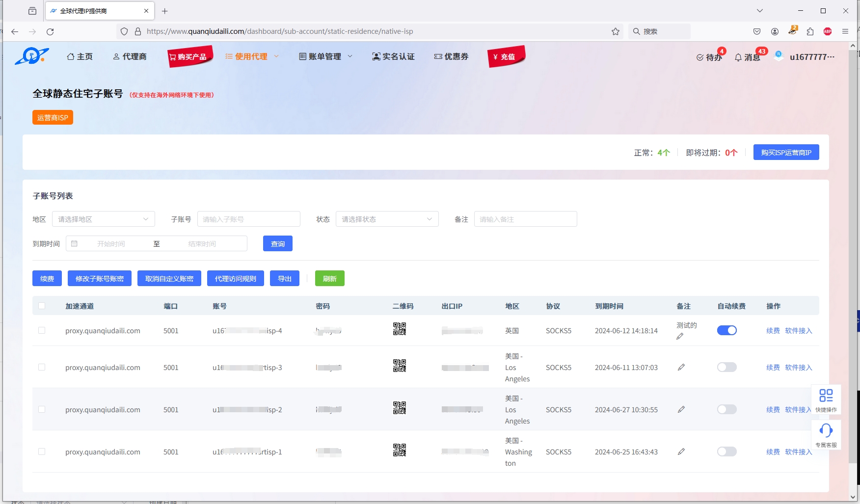The height and width of the screenshot is (504, 860).
Task: Disable auto-renew for the isp-4 account
Action: click(726, 330)
